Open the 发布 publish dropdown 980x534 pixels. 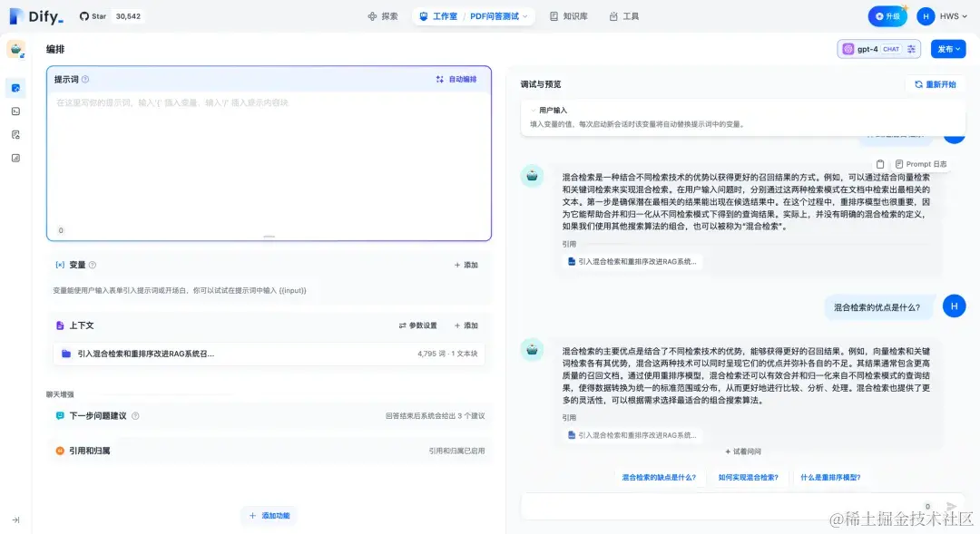click(x=948, y=49)
